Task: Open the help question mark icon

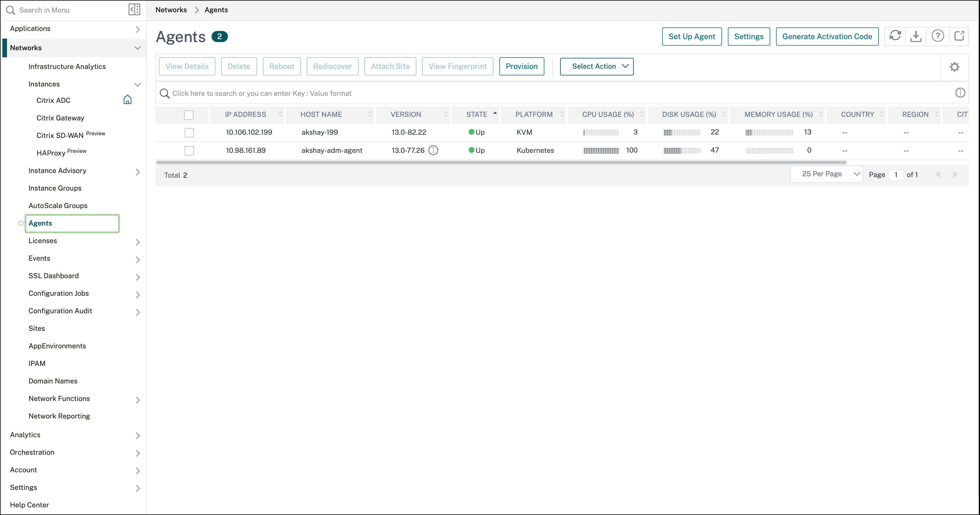Action: (x=937, y=36)
